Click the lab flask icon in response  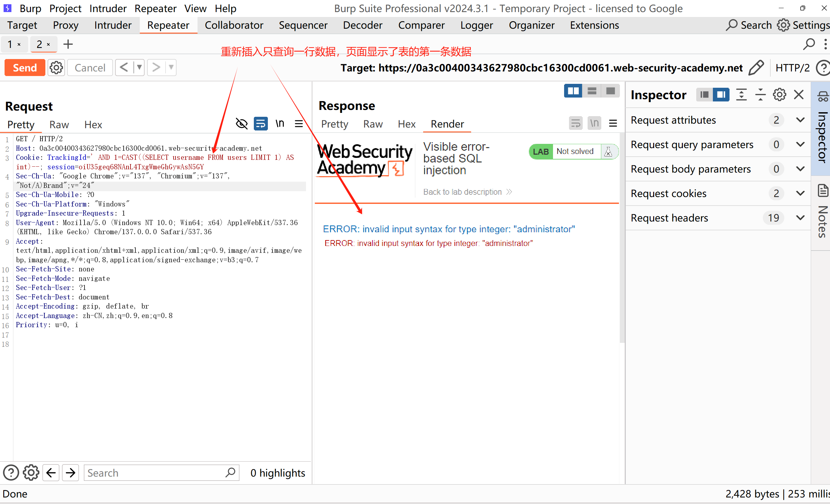(x=608, y=151)
